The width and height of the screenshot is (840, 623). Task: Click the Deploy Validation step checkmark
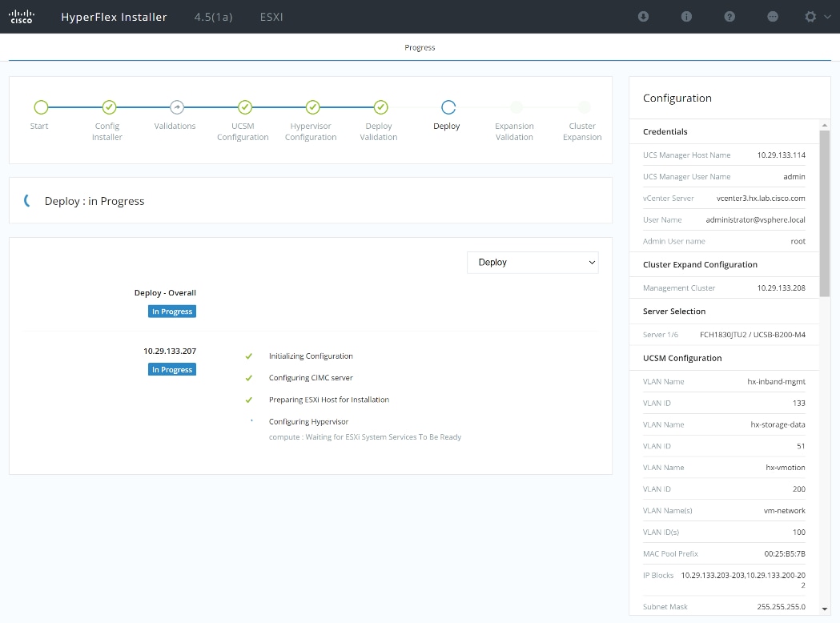381,107
